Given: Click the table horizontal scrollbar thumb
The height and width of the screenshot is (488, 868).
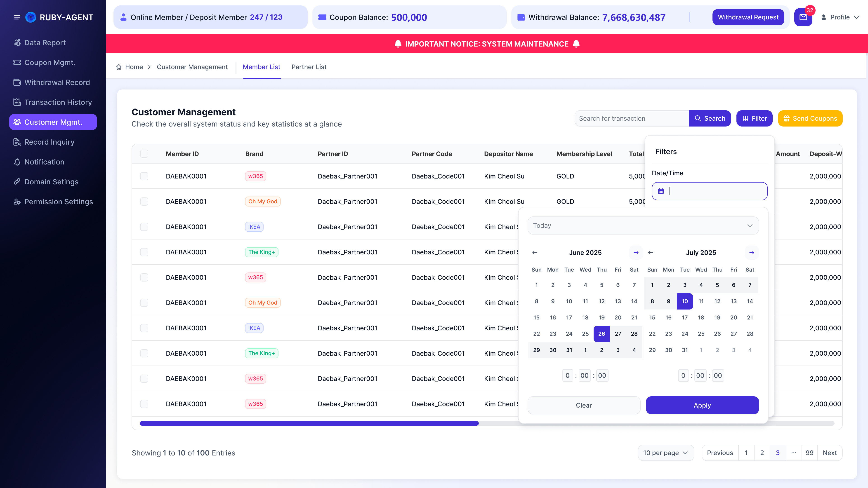Looking at the screenshot, I should pos(309,423).
